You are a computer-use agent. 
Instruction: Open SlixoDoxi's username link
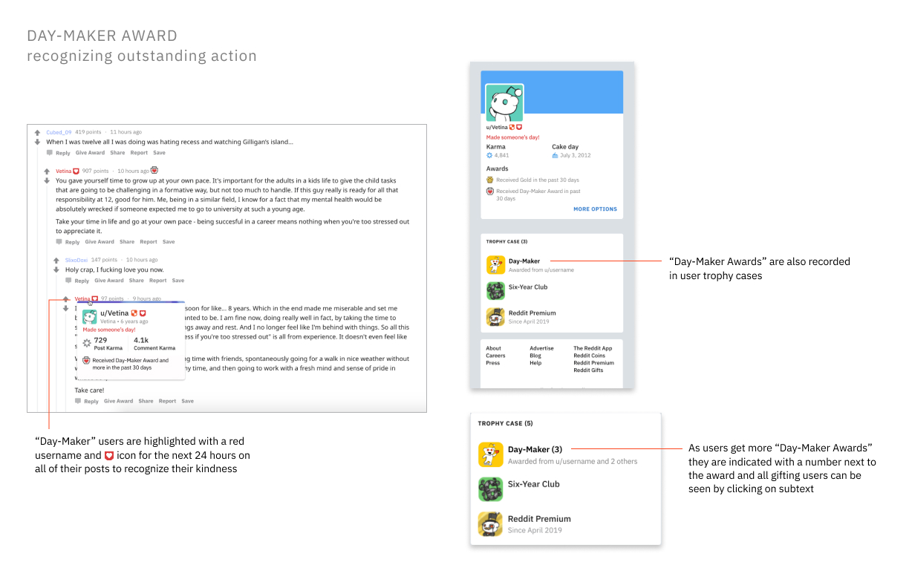[x=76, y=260]
